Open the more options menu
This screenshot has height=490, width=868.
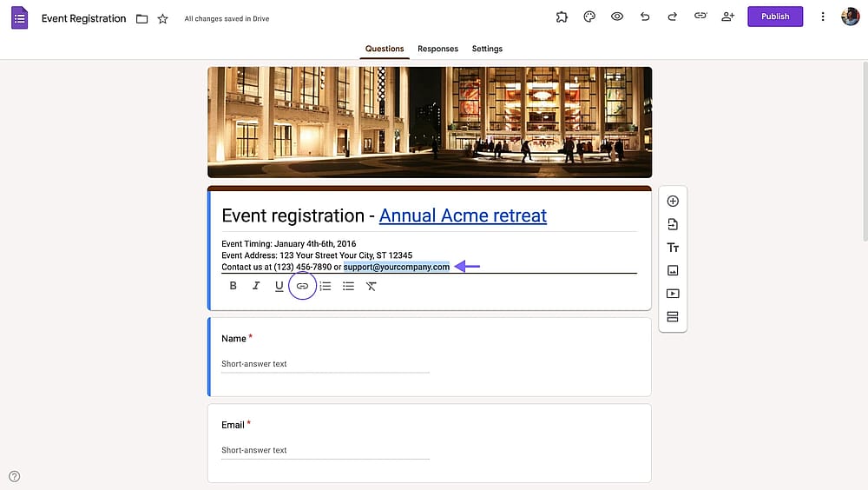pos(823,17)
